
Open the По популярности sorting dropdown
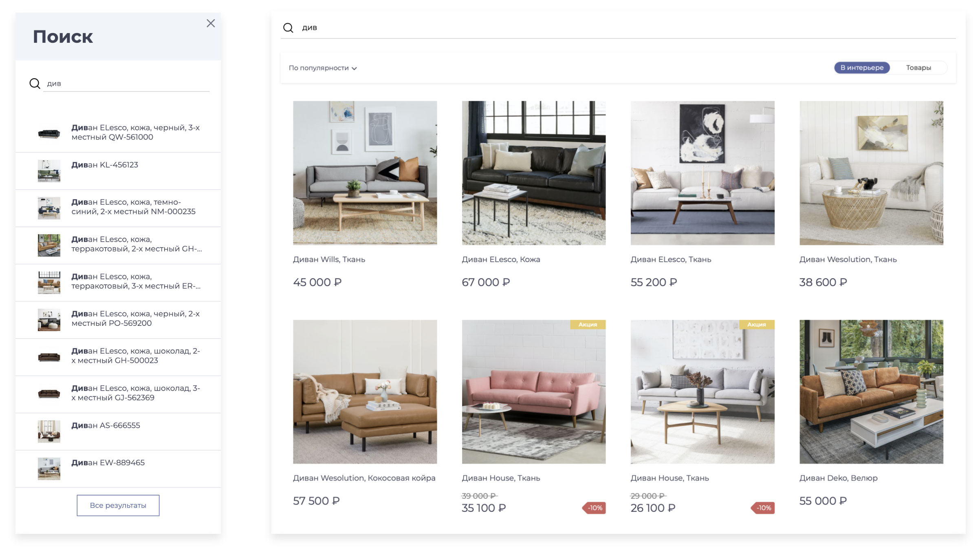point(323,68)
